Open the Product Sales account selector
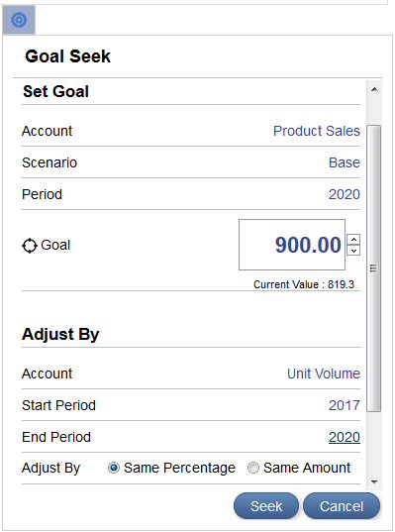The height and width of the screenshot is (532, 395). 317,131
